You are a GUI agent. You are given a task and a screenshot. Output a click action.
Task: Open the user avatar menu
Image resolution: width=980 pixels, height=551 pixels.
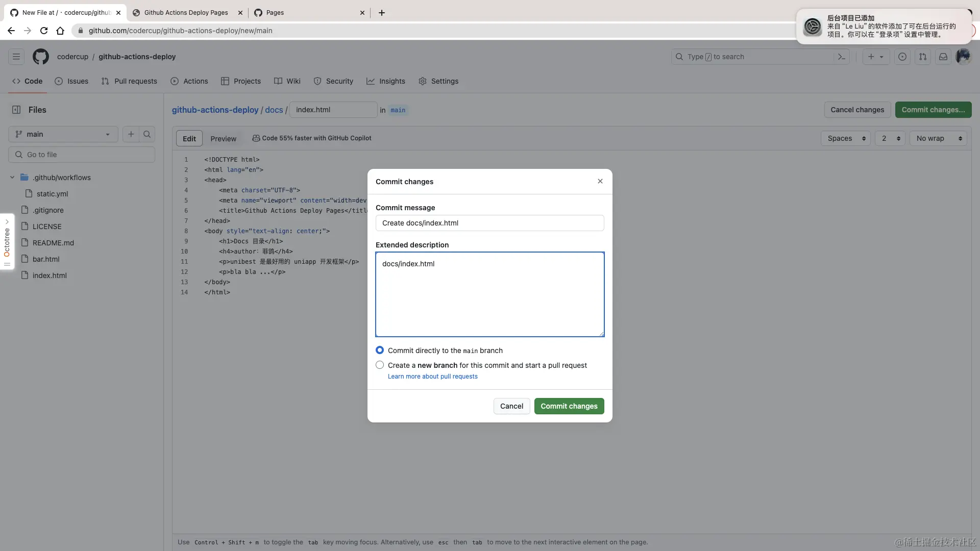(x=963, y=57)
